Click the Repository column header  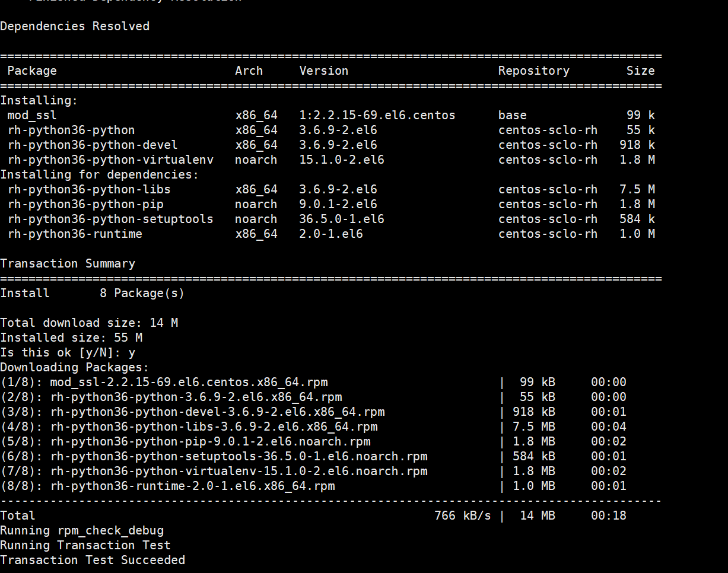pyautogui.click(x=534, y=71)
